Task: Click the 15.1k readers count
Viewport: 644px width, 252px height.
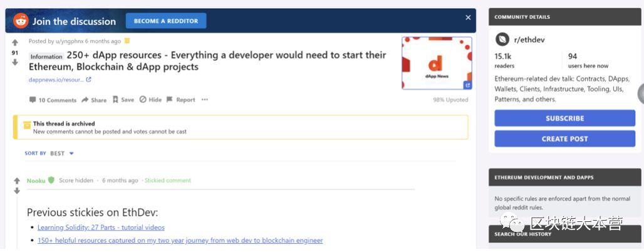Action: 504,60
